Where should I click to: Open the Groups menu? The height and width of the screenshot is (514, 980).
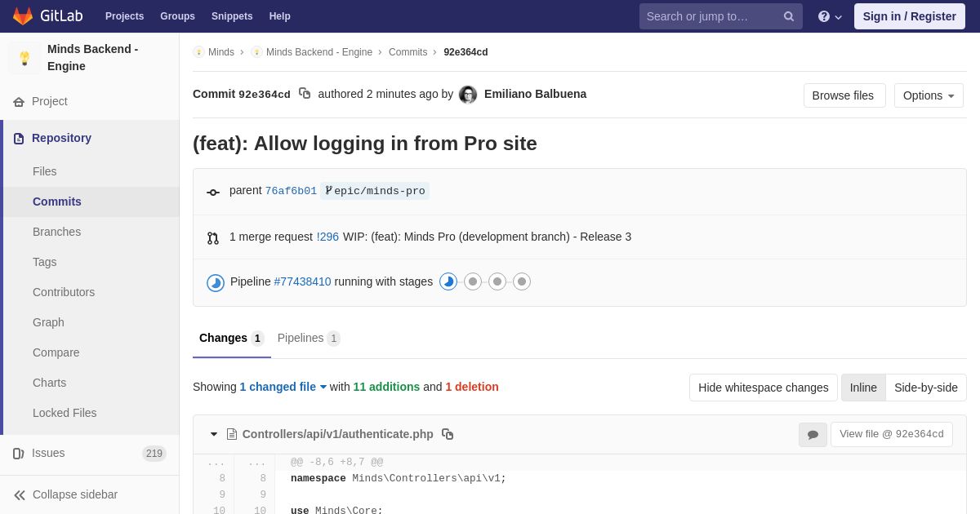click(x=177, y=16)
